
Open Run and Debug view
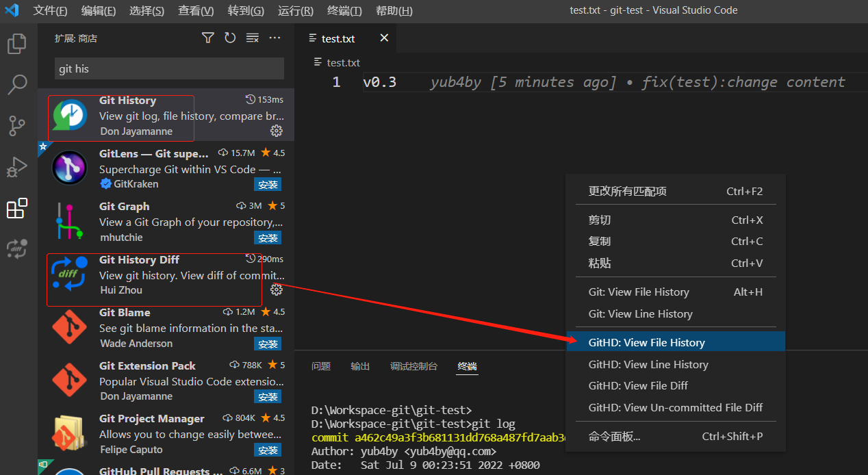click(17, 167)
